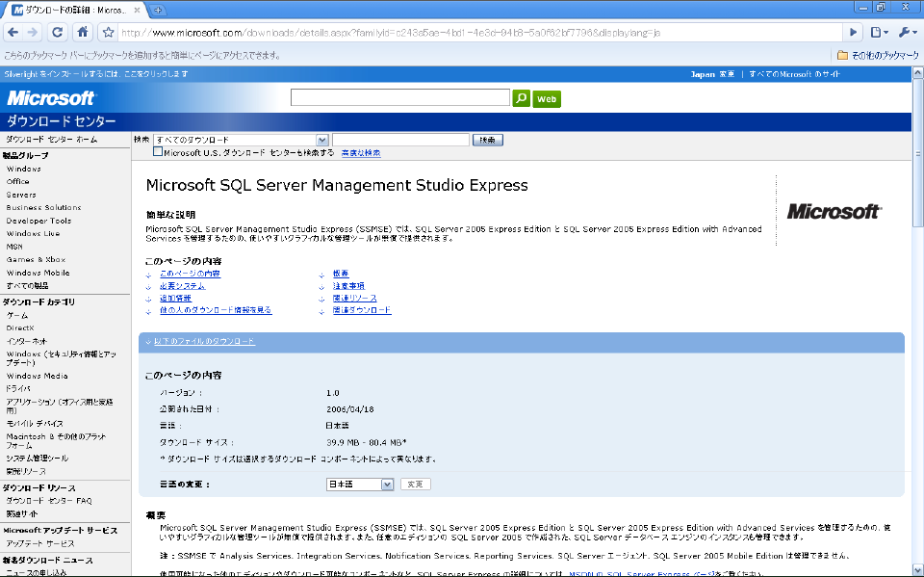The width and height of the screenshot is (924, 577).
Task: Click the scrollbar down arrow
Action: tap(917, 570)
